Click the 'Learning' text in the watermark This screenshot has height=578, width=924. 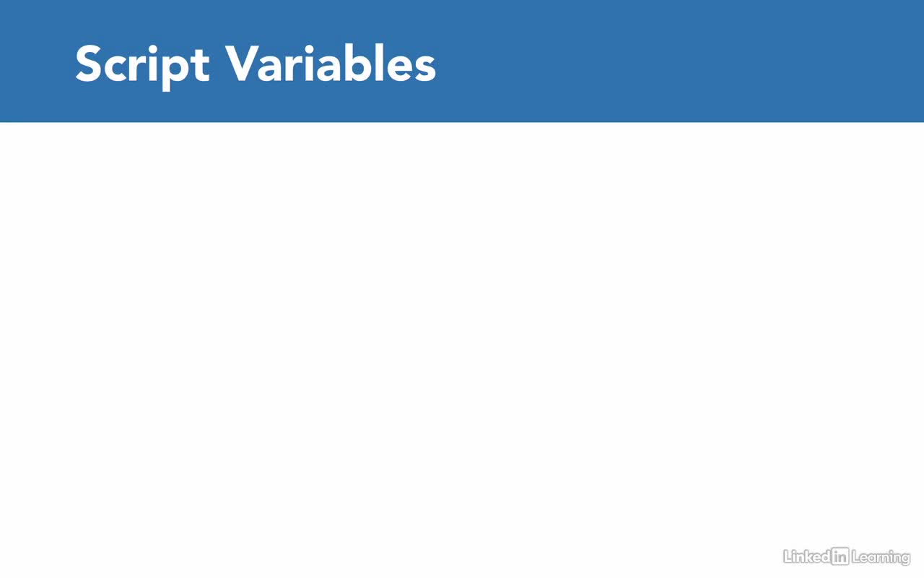[x=881, y=557]
